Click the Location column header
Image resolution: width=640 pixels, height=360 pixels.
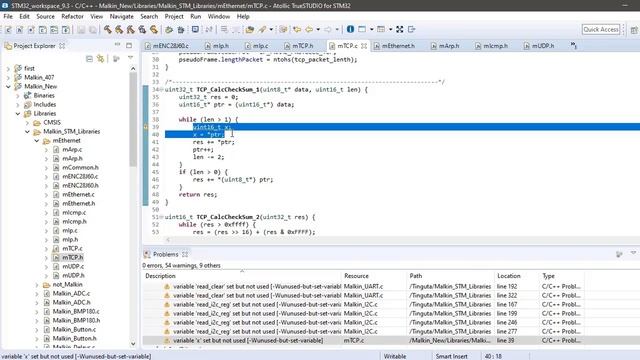click(516, 276)
